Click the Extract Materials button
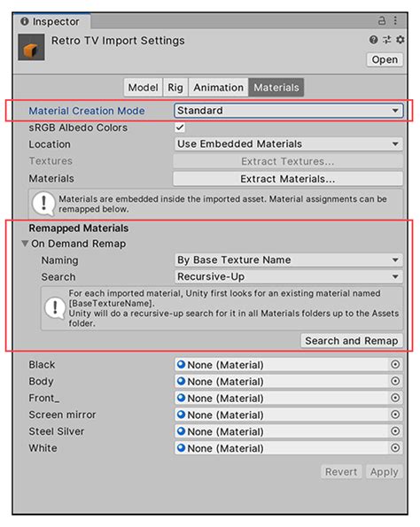Viewport: 420px width, 527px height. point(288,179)
